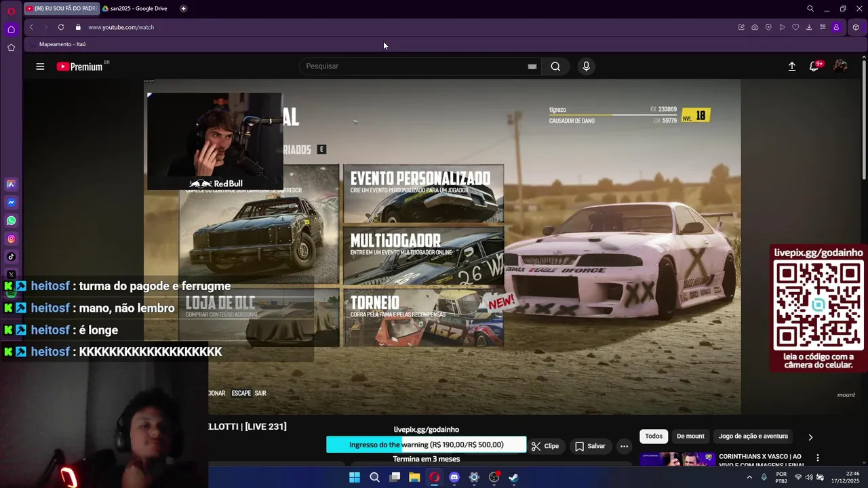
Task: Open the more actions three-dot button
Action: click(x=624, y=446)
